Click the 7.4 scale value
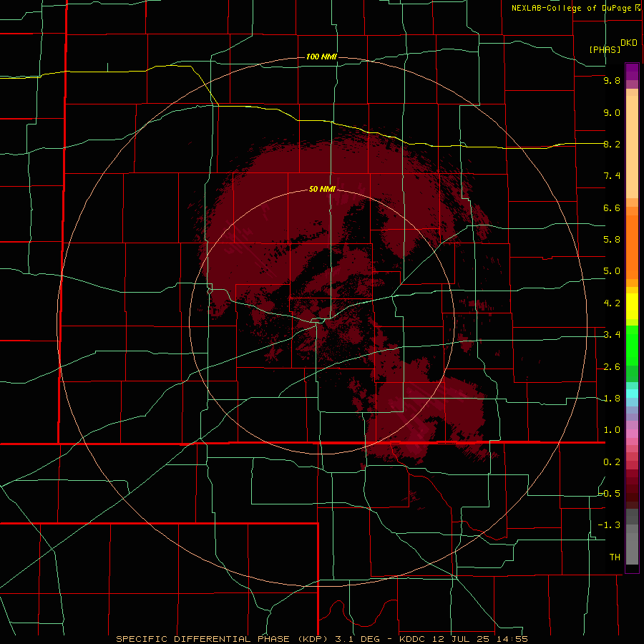 612,176
